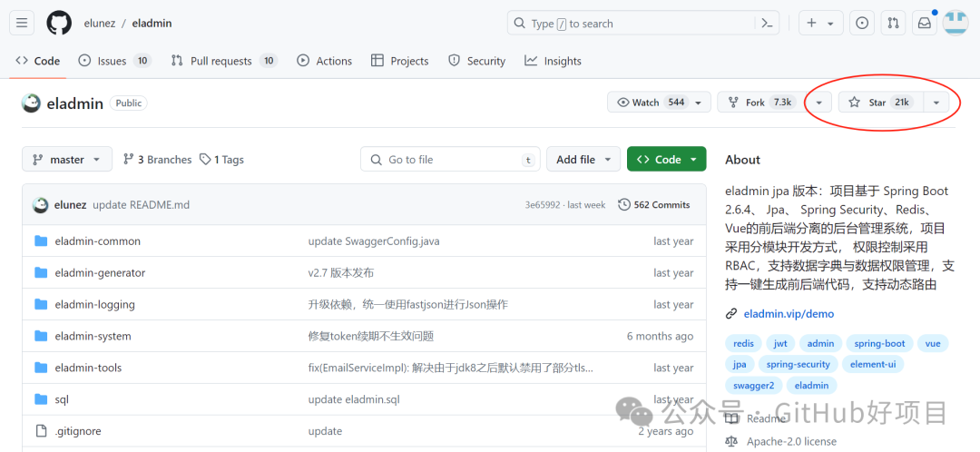
Task: Expand the Add file dropdown
Action: click(583, 160)
